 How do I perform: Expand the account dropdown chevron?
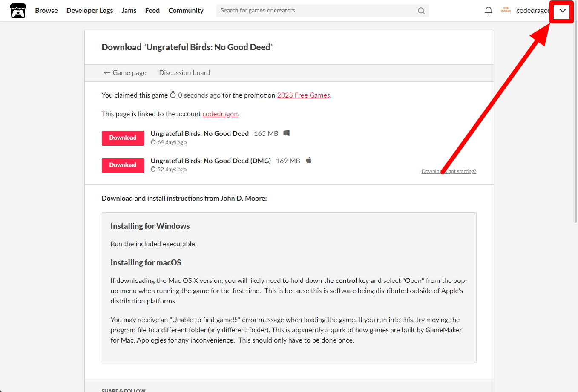point(562,11)
